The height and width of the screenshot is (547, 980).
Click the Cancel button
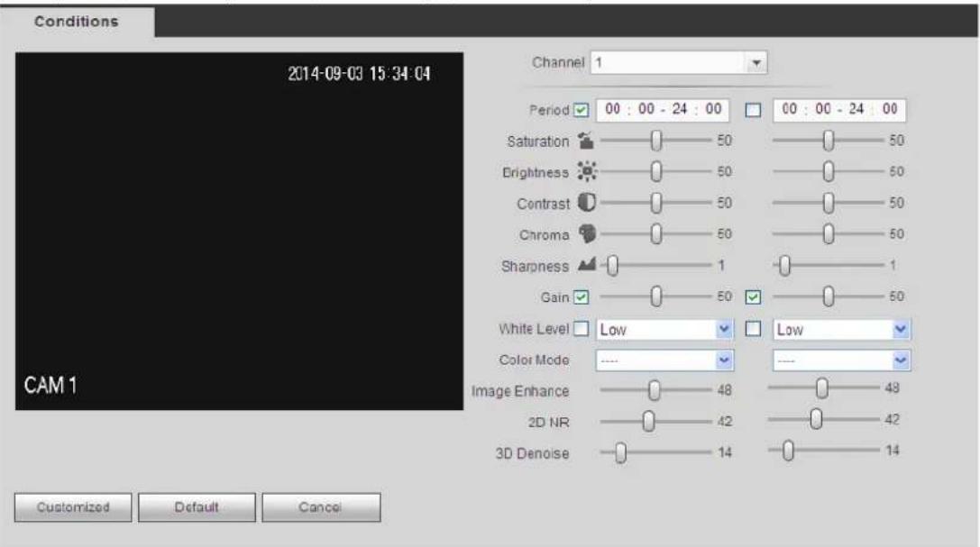[321, 507]
